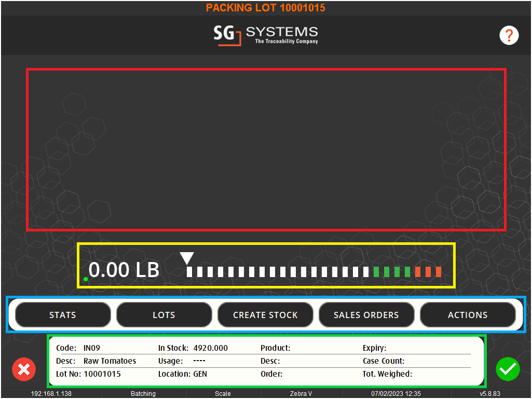The height and width of the screenshot is (399, 532).
Task: Select the 0.00 LB weight display
Action: (x=123, y=269)
